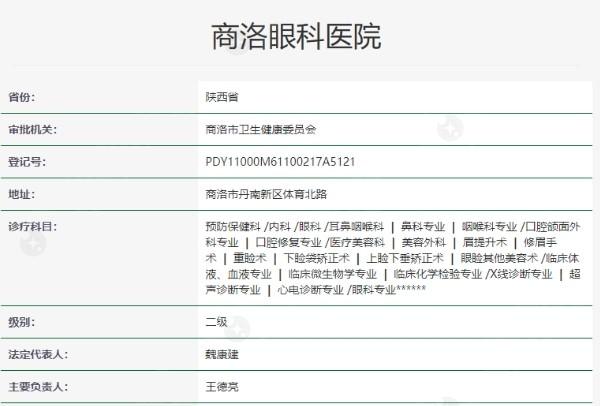This screenshot has height=406, width=600.
Task: Click the 主要负责人 label
Action: 38,387
